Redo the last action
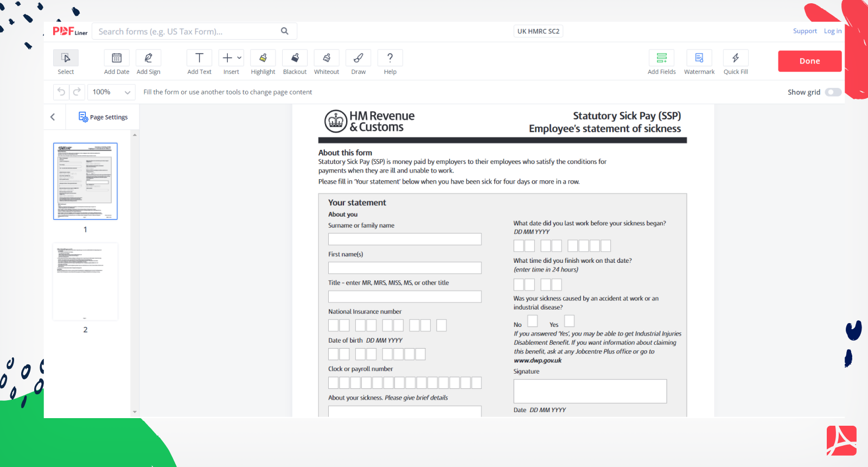The height and width of the screenshot is (467, 868). (x=77, y=92)
